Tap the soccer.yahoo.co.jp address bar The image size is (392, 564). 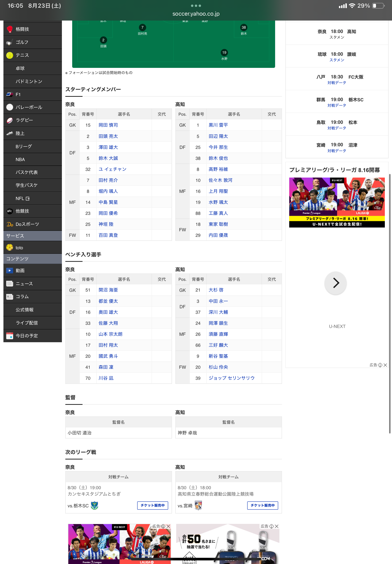[196, 14]
